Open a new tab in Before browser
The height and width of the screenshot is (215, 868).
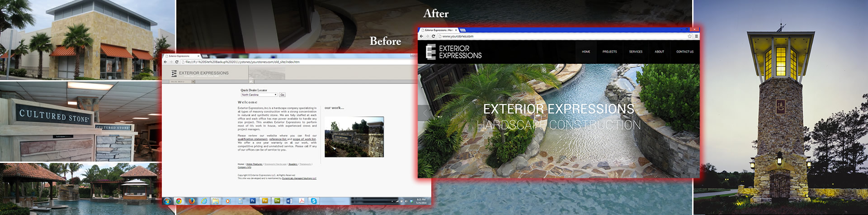tap(205, 56)
